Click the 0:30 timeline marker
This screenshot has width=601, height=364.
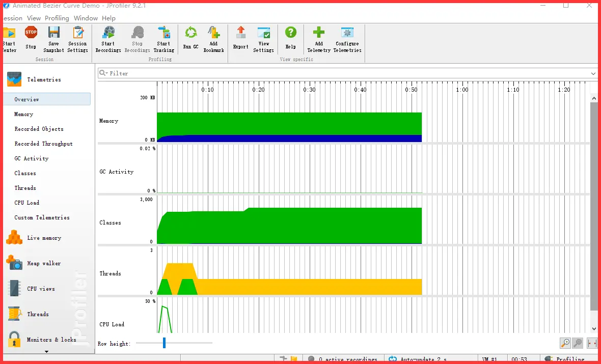(x=309, y=90)
